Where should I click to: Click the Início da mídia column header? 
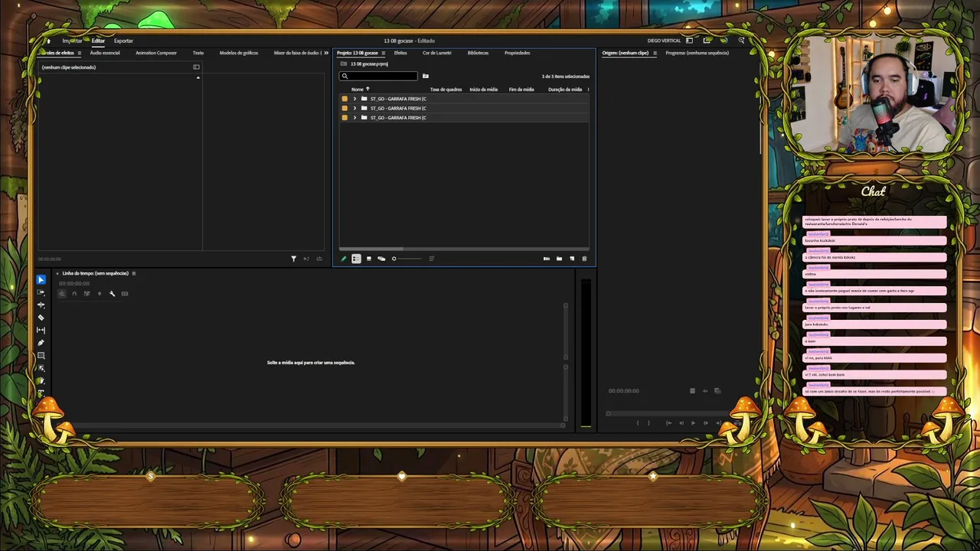click(483, 90)
